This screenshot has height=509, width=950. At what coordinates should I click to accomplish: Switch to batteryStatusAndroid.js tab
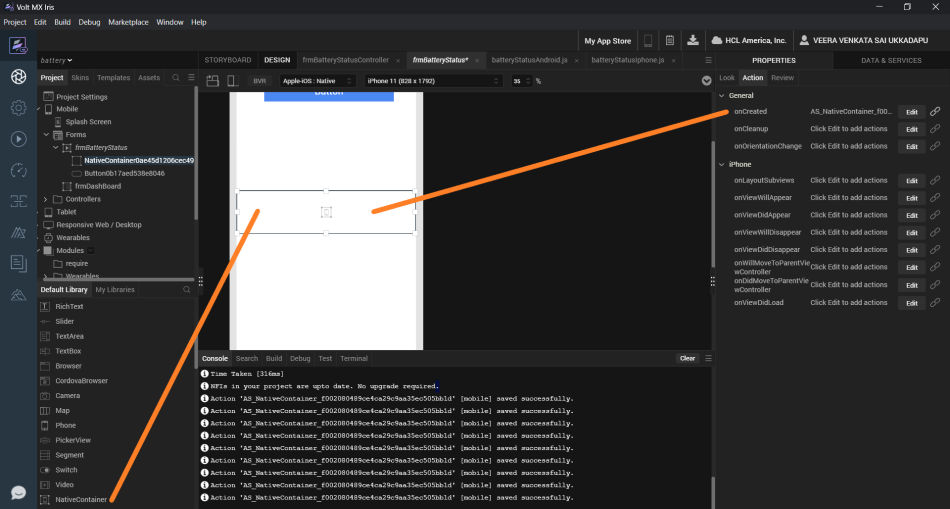coord(530,60)
